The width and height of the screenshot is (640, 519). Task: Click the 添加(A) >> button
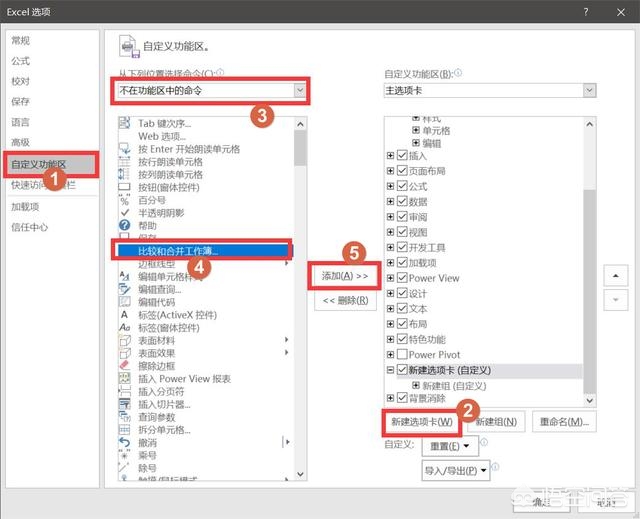point(345,276)
